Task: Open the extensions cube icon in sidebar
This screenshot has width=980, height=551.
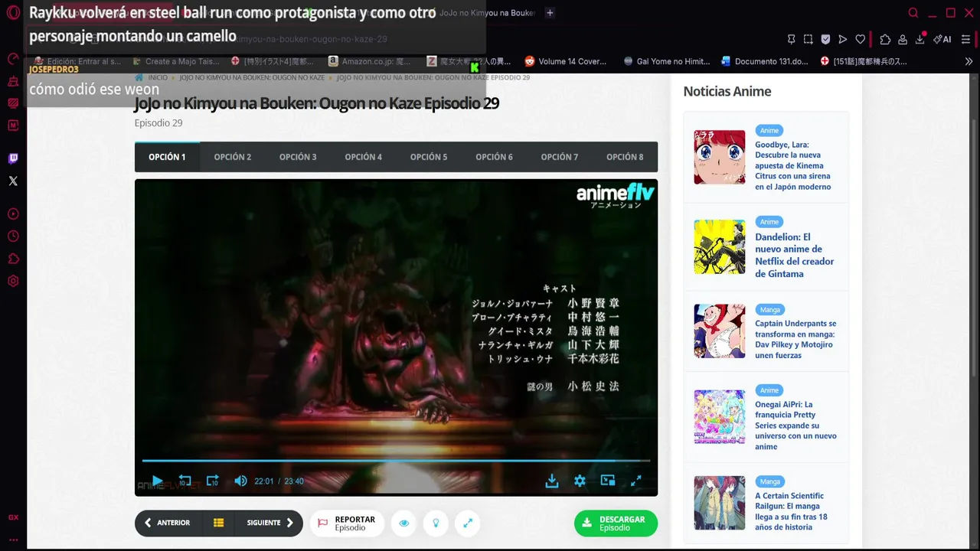Action: (x=13, y=259)
